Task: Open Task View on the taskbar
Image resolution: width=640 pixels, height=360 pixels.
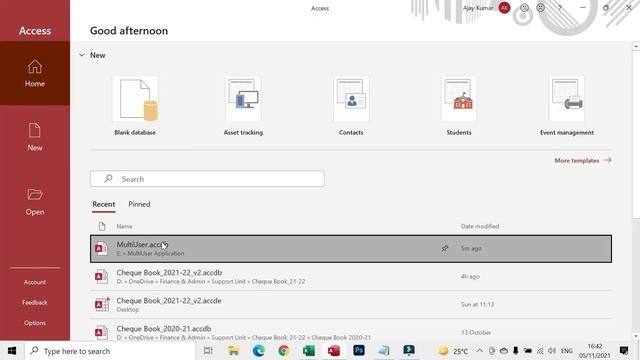Action: (x=208, y=351)
